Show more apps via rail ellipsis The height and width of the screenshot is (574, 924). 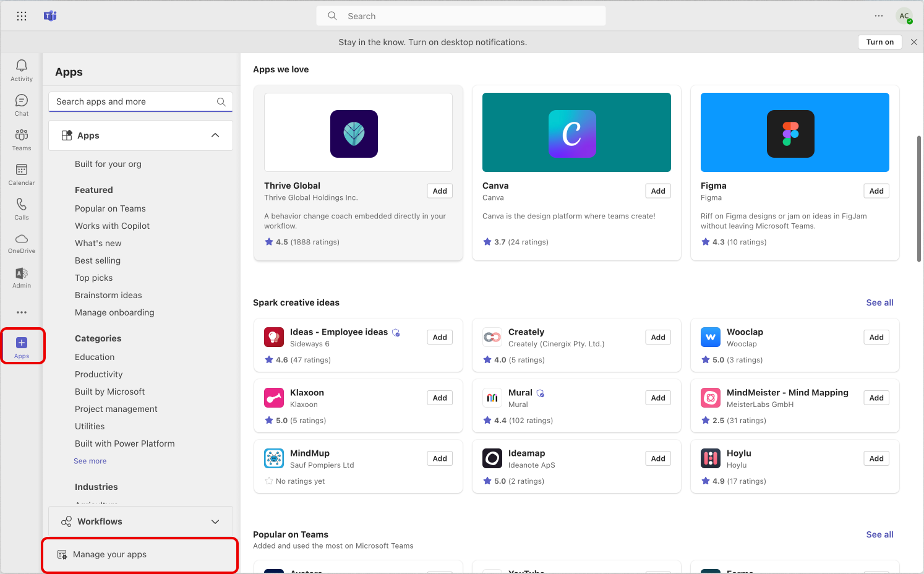(22, 312)
